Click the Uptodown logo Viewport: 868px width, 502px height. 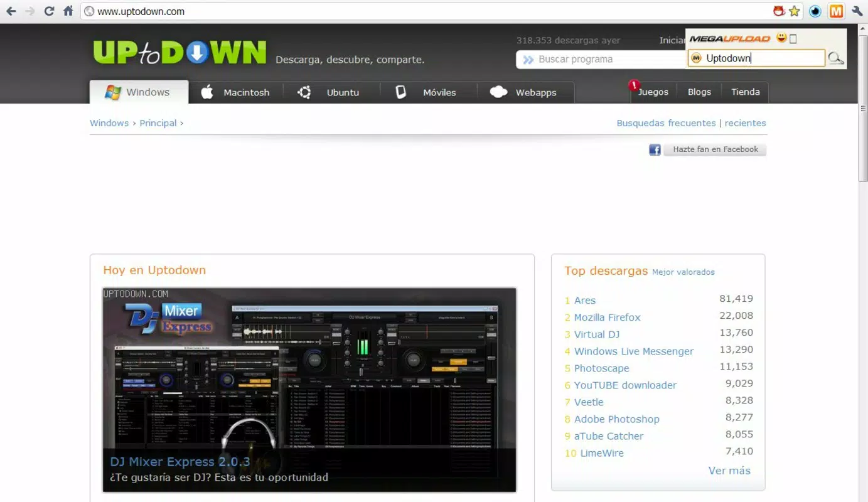(x=179, y=53)
